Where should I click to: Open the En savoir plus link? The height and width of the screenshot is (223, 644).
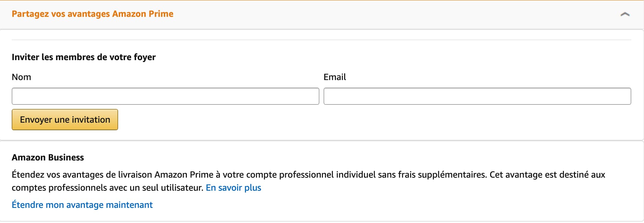coord(234,188)
